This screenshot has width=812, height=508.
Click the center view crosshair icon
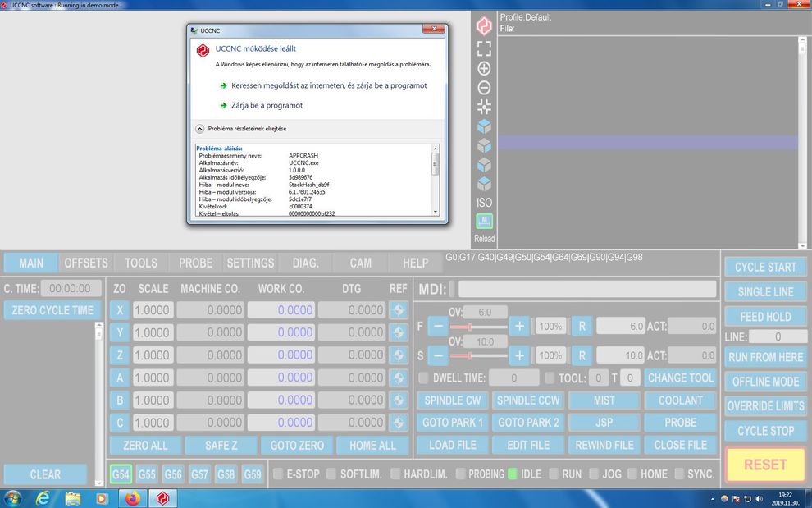[484, 107]
